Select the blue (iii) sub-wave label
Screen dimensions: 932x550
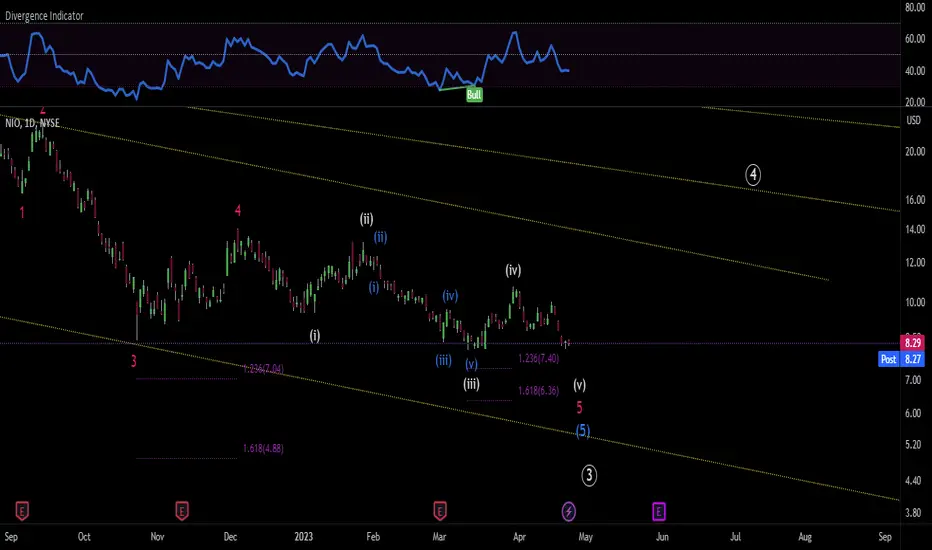coord(443,360)
